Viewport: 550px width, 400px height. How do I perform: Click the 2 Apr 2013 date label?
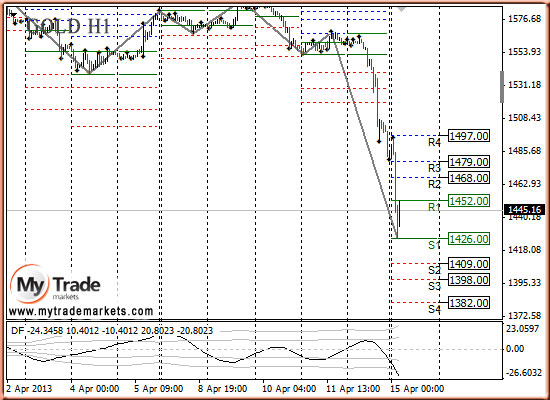pyautogui.click(x=29, y=389)
